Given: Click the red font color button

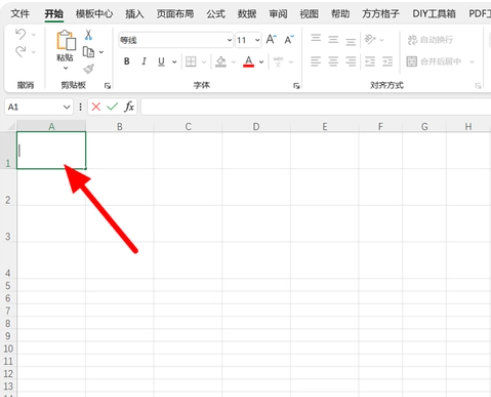Looking at the screenshot, I should [249, 61].
